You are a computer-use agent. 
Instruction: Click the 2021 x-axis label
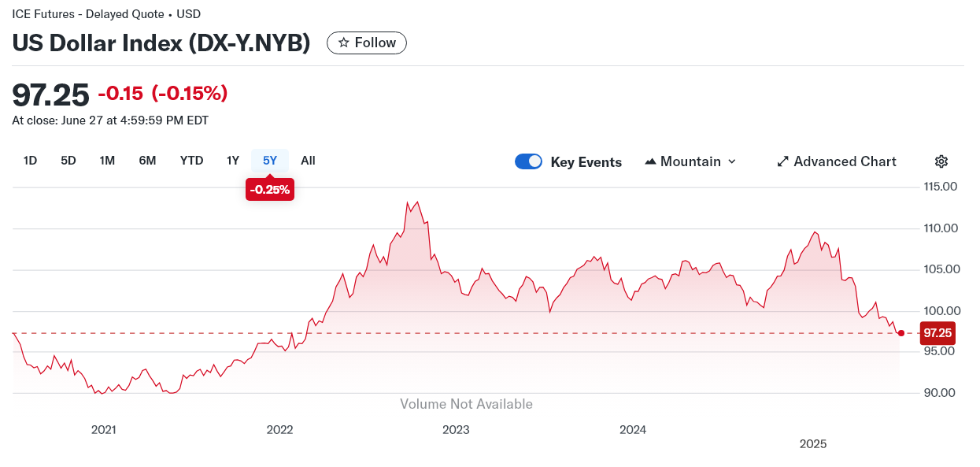click(x=104, y=430)
